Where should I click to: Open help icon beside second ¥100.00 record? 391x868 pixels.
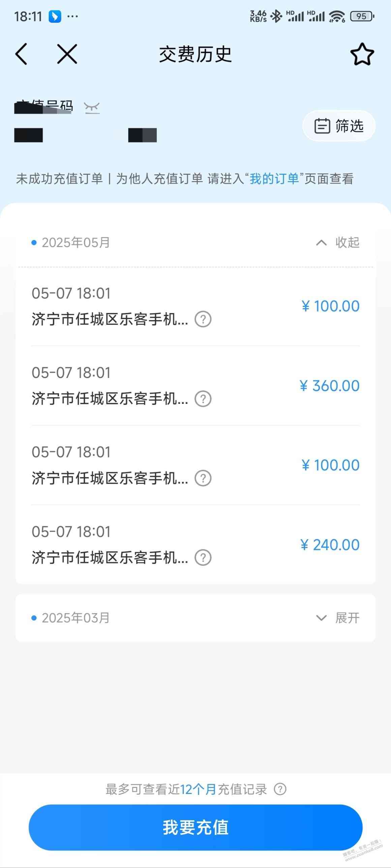pos(203,478)
